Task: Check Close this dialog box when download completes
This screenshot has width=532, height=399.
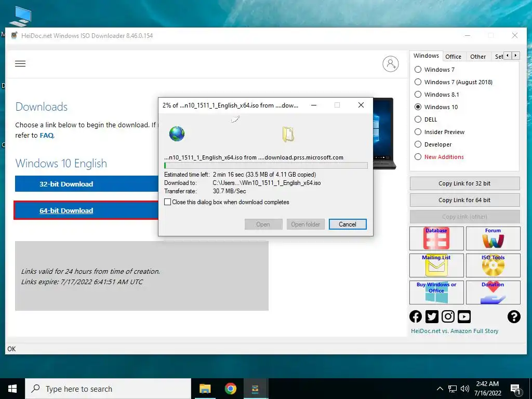Action: [x=168, y=202]
